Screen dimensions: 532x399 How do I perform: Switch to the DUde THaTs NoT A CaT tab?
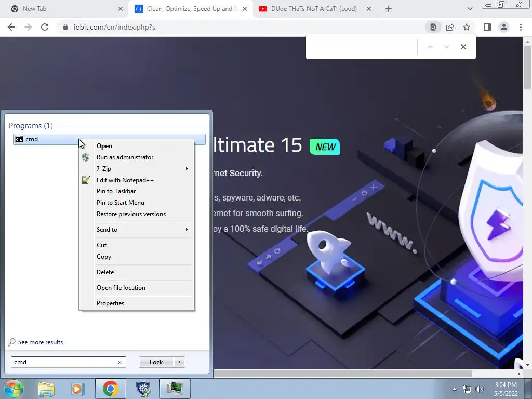point(314,9)
